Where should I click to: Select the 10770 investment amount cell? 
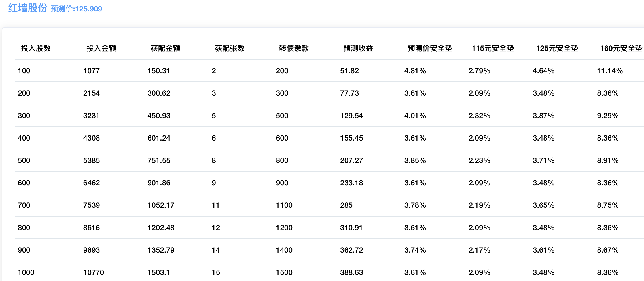94,272
